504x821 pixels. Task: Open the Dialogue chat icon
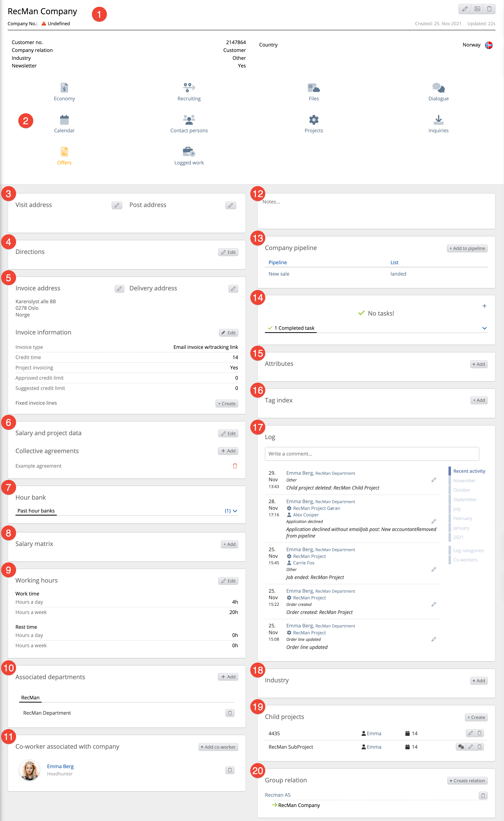pos(438,88)
